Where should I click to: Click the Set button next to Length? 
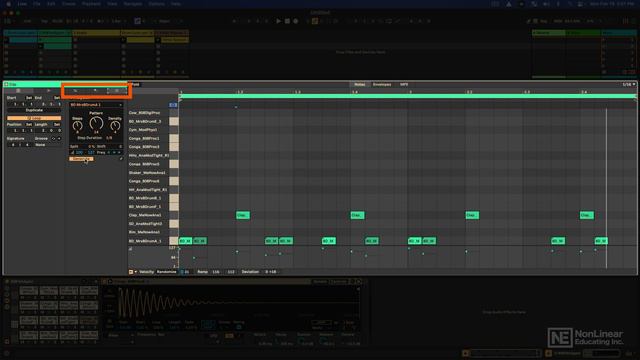pyautogui.click(x=57, y=124)
